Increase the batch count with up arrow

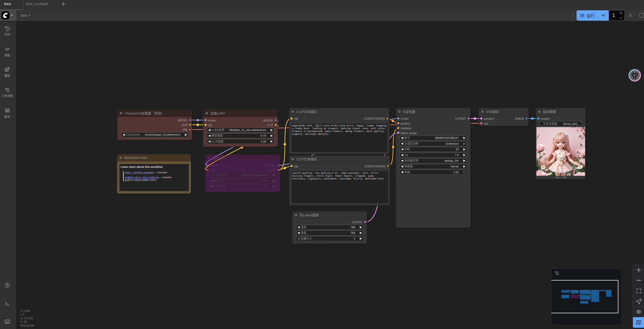coord(621,13)
